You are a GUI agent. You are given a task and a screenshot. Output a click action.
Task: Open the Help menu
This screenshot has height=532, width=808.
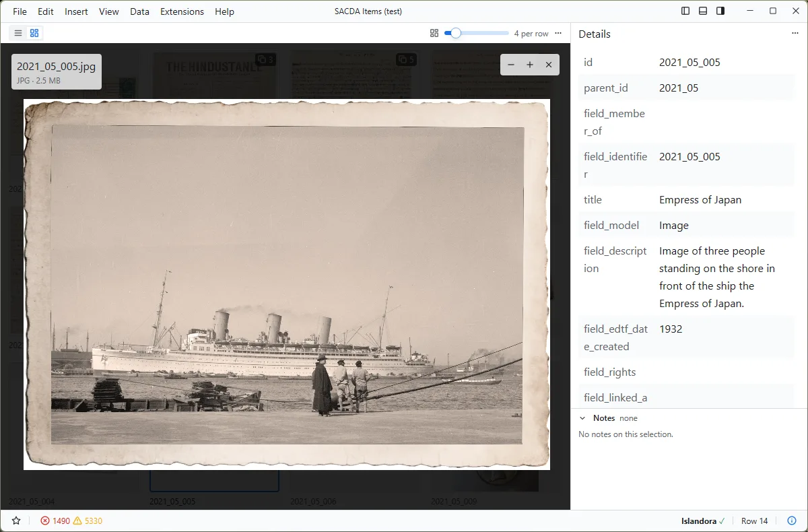[224, 11]
